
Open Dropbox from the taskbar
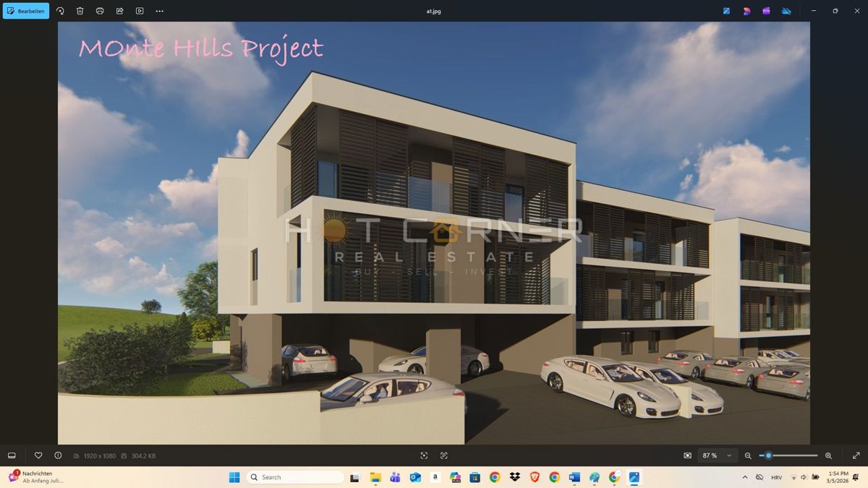[514, 477]
